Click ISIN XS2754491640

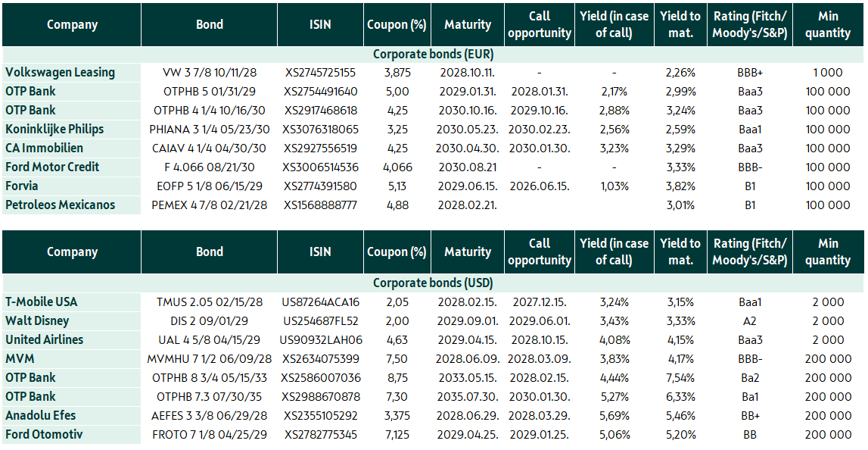point(321,92)
